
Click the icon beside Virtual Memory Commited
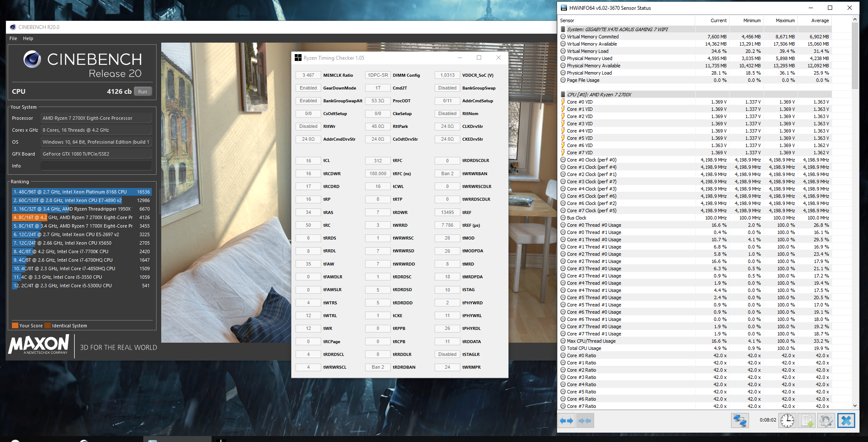click(x=563, y=37)
